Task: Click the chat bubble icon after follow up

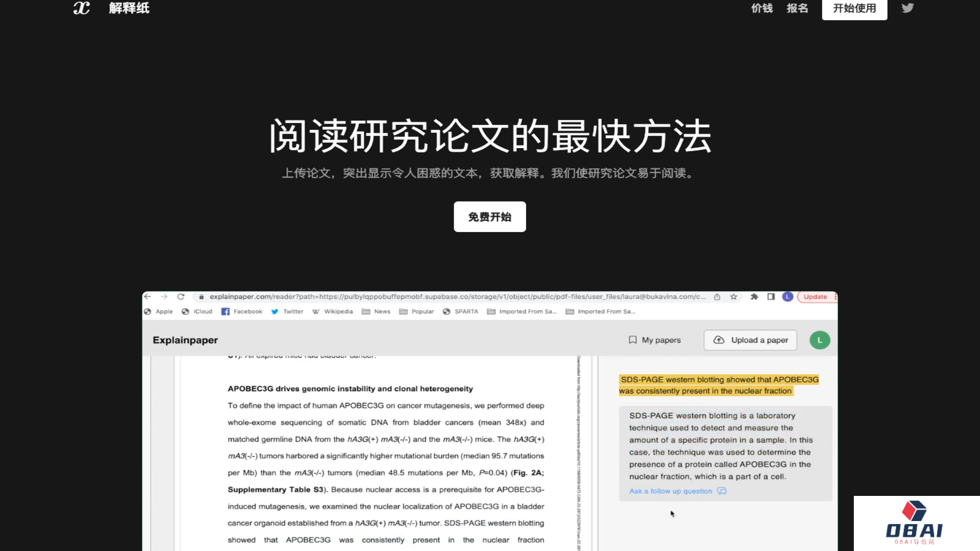Action: click(x=722, y=491)
